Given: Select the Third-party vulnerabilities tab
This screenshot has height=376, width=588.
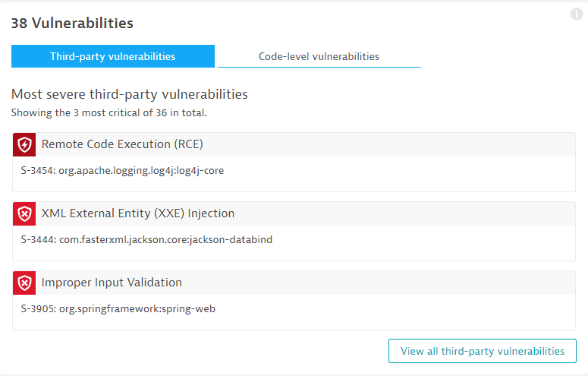Looking at the screenshot, I should 113,56.
